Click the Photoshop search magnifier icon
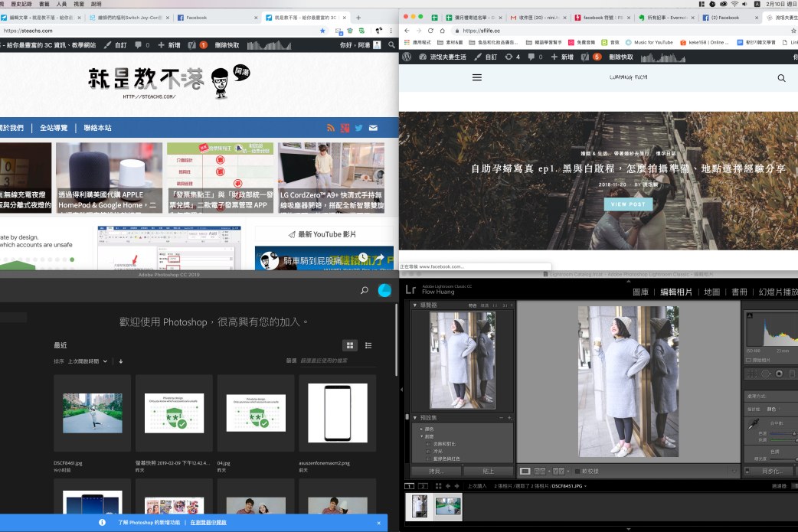This screenshot has width=798, height=532. (x=365, y=290)
